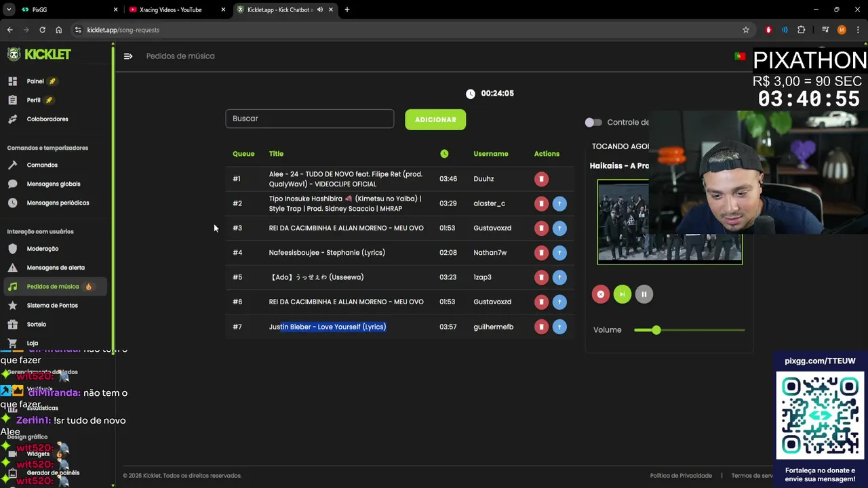Reload the page
The width and height of the screenshot is (868, 488).
coord(42,30)
